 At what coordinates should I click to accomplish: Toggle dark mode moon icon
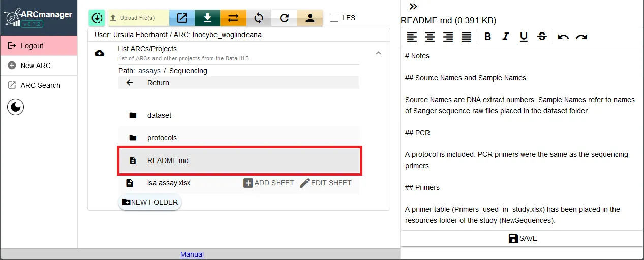[16, 107]
